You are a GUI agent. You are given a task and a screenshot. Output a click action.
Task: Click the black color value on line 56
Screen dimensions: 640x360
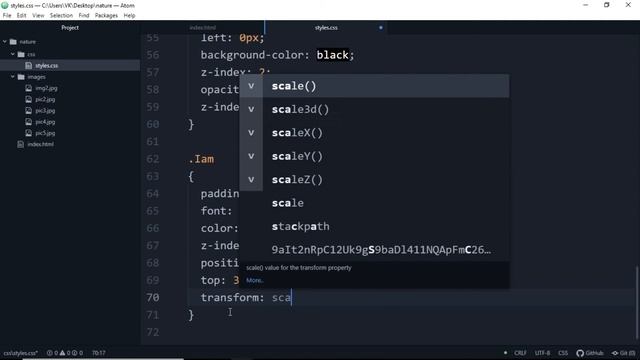coord(332,55)
